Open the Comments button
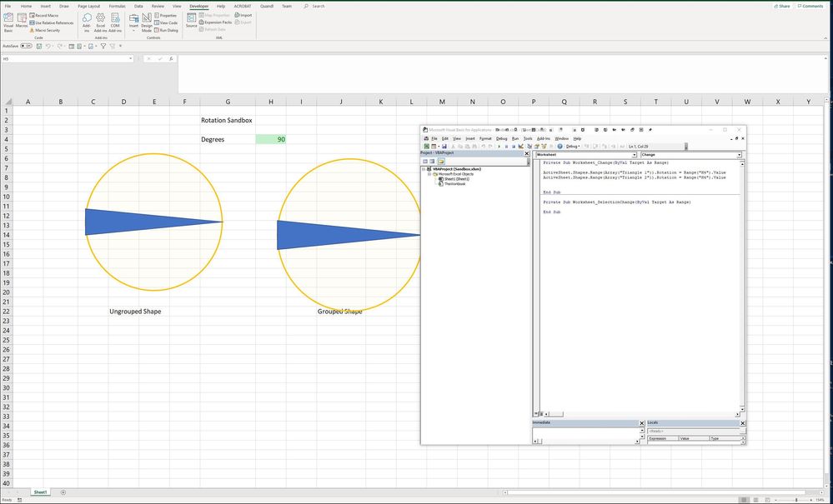The image size is (833, 504). click(810, 7)
